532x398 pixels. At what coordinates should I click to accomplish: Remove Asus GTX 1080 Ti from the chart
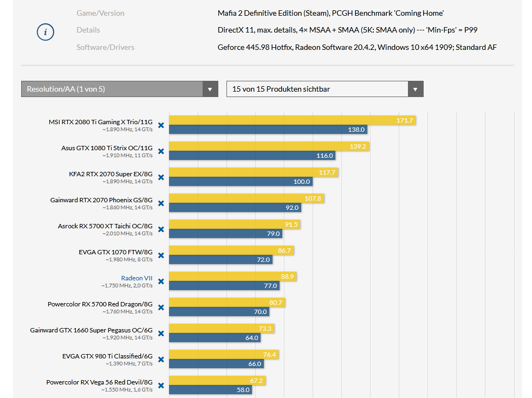pos(160,151)
